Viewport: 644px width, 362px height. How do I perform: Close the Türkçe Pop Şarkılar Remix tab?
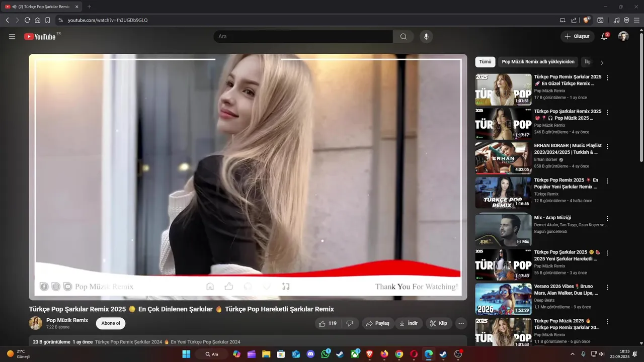tap(76, 7)
